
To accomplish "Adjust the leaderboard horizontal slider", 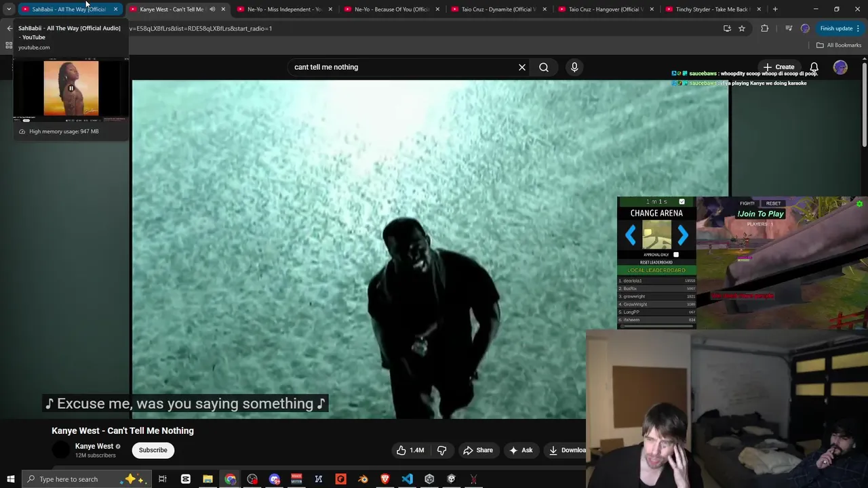I will coord(656,327).
